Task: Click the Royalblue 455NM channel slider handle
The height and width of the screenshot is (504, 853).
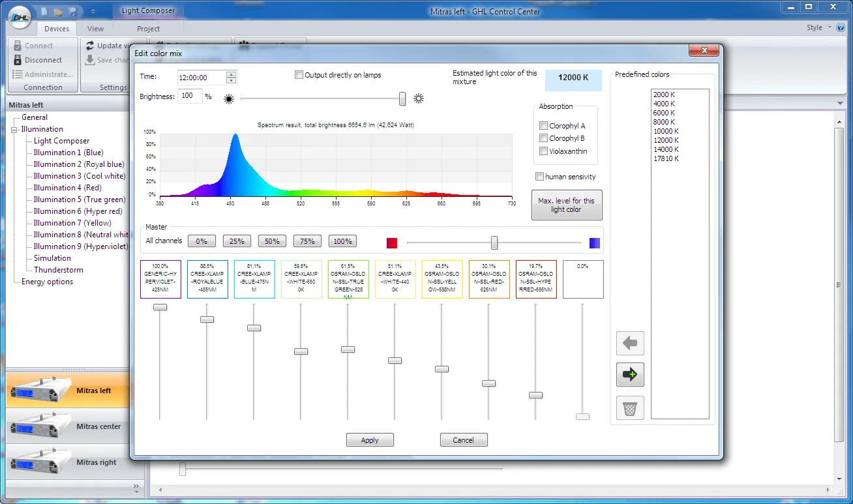Action: pos(207,319)
